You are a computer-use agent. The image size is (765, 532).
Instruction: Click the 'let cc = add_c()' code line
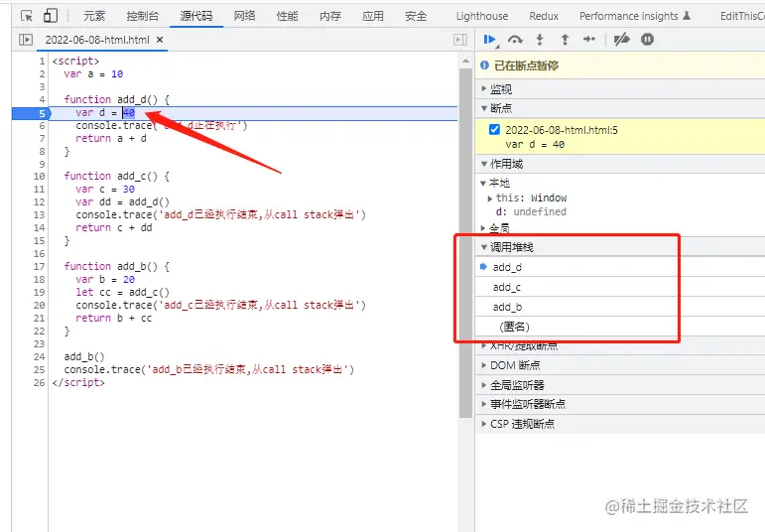pyautogui.click(x=122, y=293)
